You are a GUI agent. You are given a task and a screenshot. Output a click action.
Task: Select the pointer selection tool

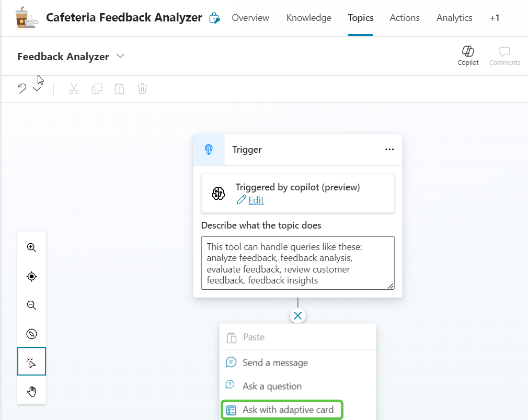[x=31, y=361]
